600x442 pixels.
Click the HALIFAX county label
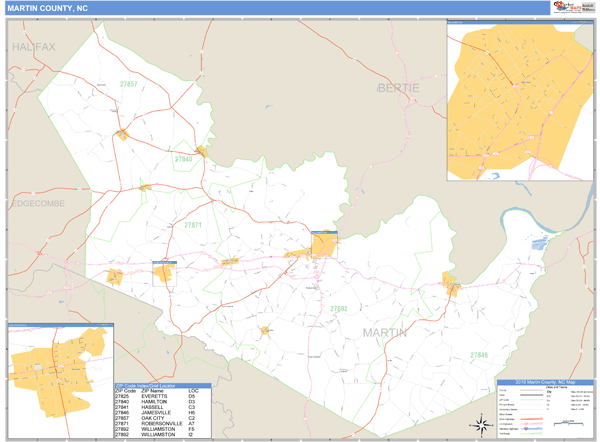click(34, 47)
